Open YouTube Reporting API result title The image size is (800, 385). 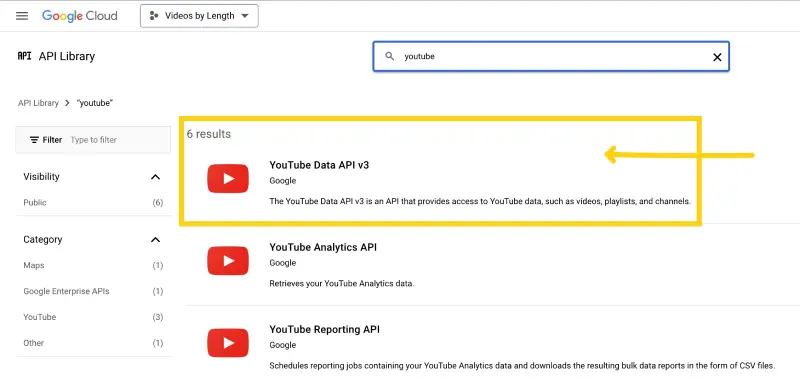(324, 329)
